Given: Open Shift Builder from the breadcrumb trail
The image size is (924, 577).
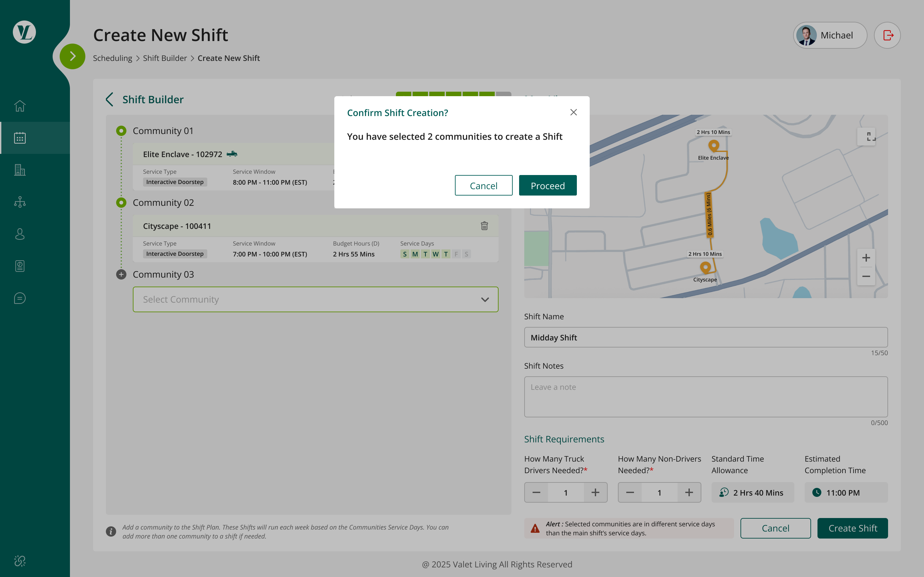Looking at the screenshot, I should point(165,58).
